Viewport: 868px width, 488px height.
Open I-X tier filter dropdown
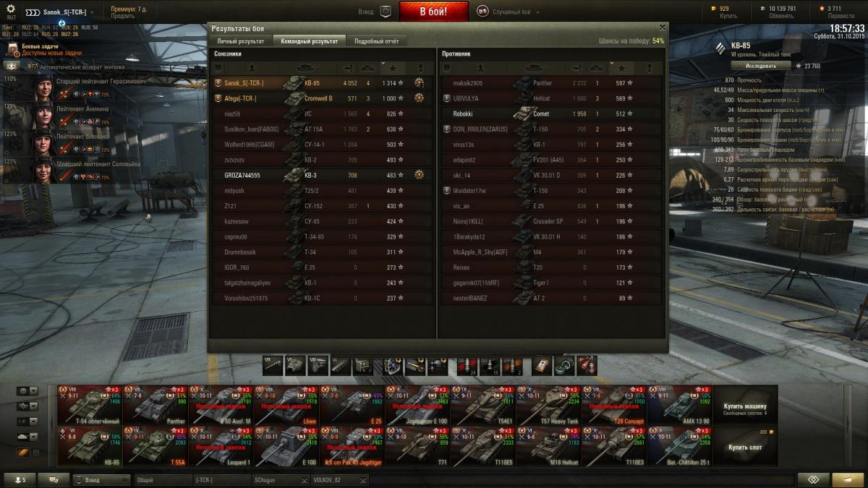[27, 421]
